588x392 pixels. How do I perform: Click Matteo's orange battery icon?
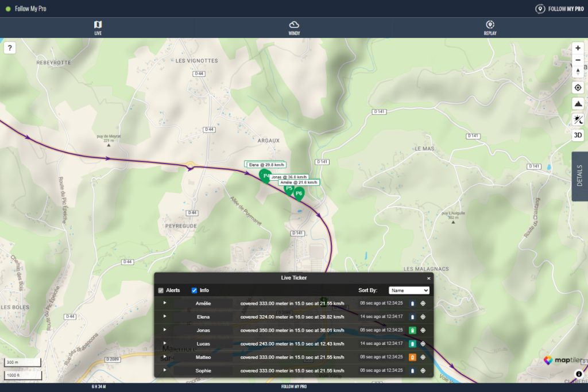point(412,357)
